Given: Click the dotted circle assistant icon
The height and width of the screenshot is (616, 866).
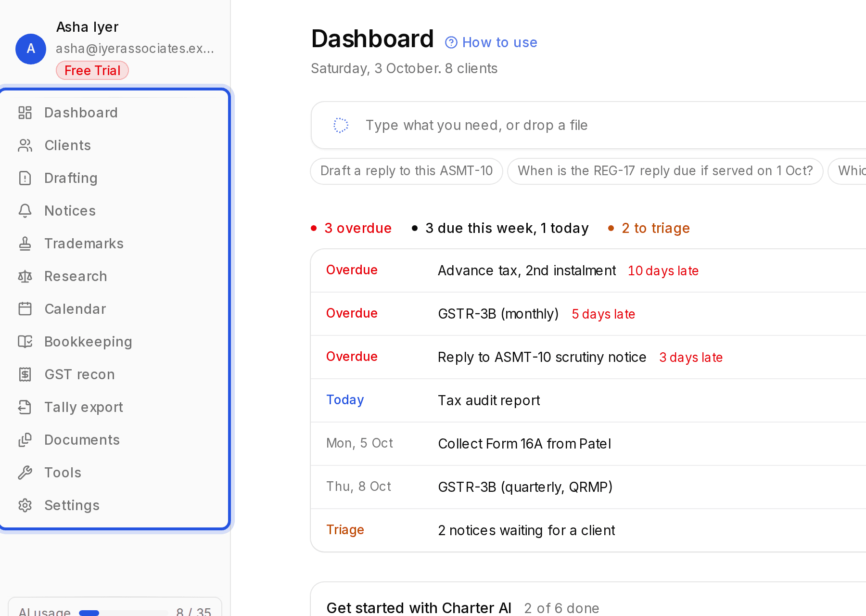Looking at the screenshot, I should pyautogui.click(x=341, y=125).
